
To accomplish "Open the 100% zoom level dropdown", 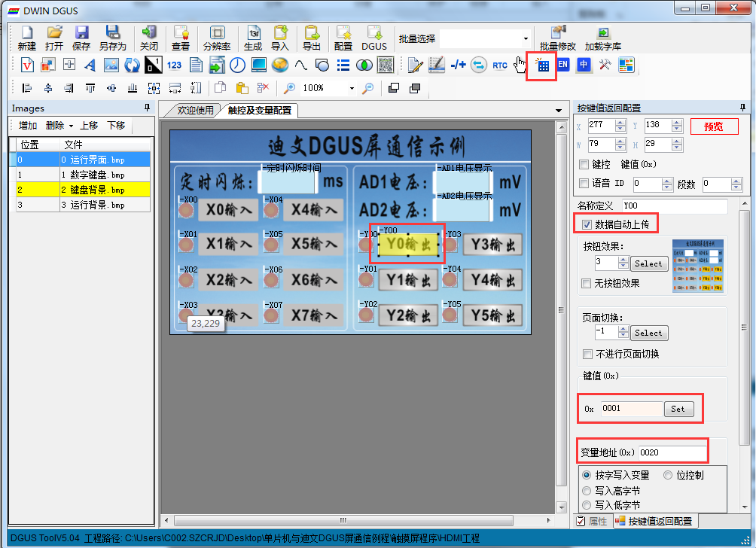I will point(352,88).
